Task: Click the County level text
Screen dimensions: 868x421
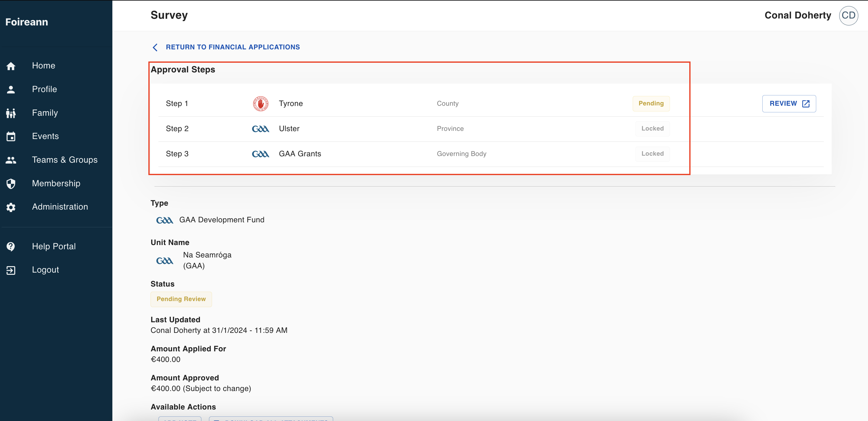Action: click(x=448, y=104)
